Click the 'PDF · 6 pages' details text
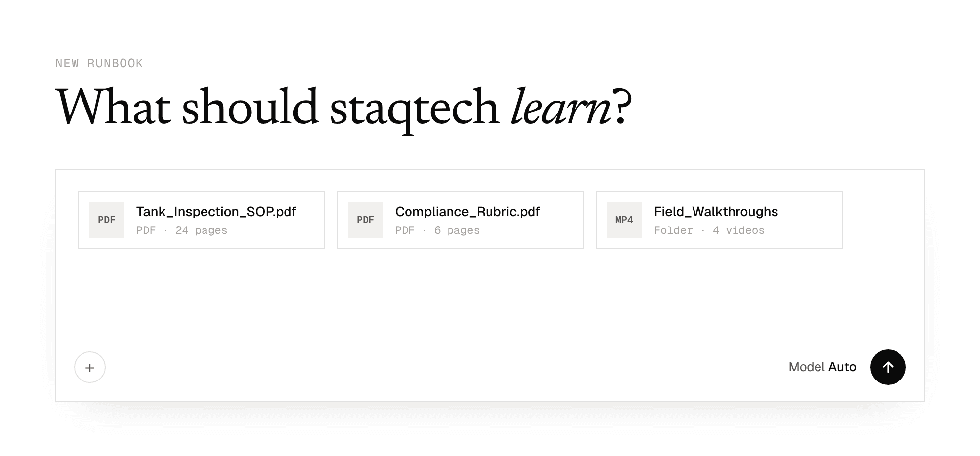Viewport: 980px width, 456px height. pos(437,230)
